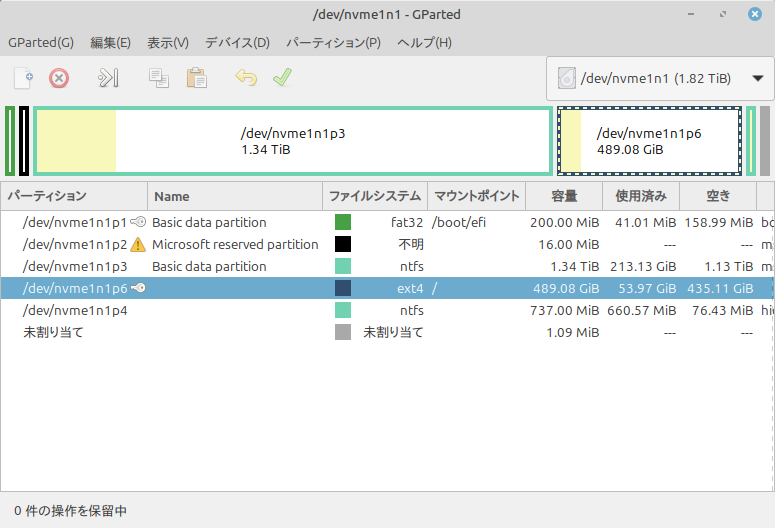
Task: Click the copy partition icon
Action: point(158,78)
